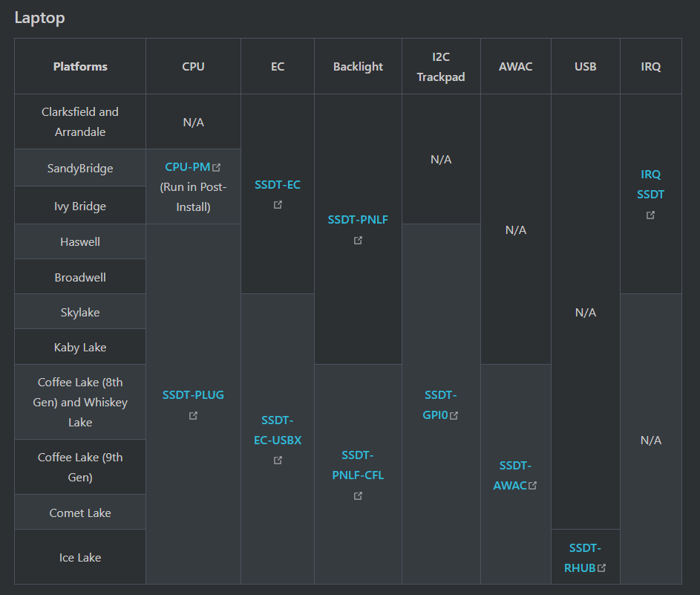Open the SSDT-AWAC link

pyautogui.click(x=514, y=475)
